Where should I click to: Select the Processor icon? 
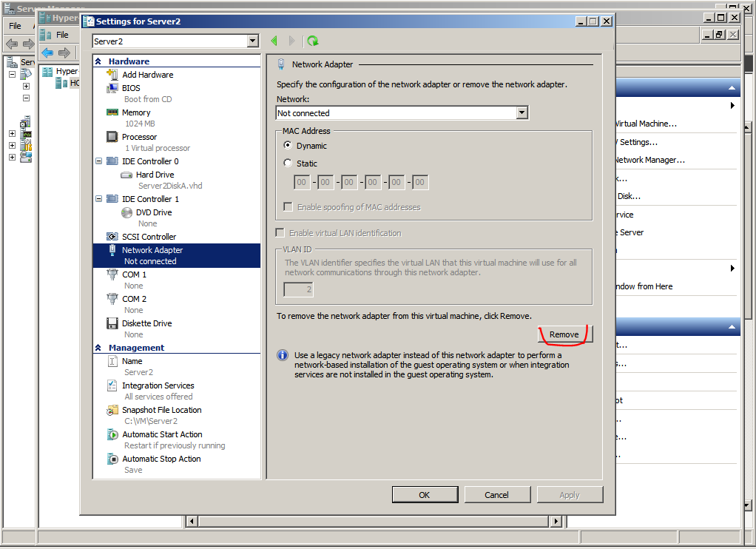[x=112, y=137]
